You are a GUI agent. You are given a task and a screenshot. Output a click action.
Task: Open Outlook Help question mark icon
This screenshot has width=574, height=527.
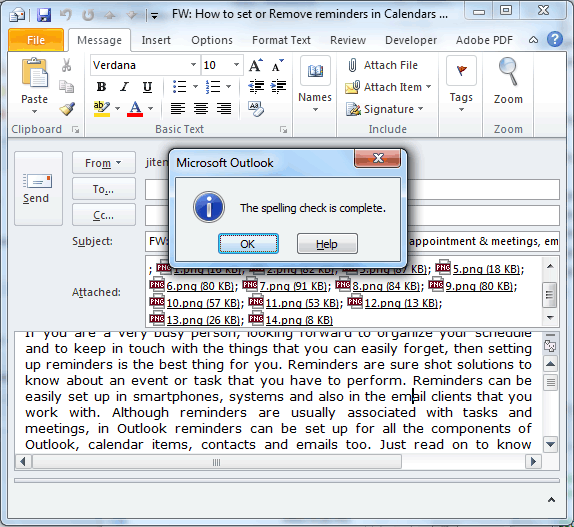[x=555, y=39]
